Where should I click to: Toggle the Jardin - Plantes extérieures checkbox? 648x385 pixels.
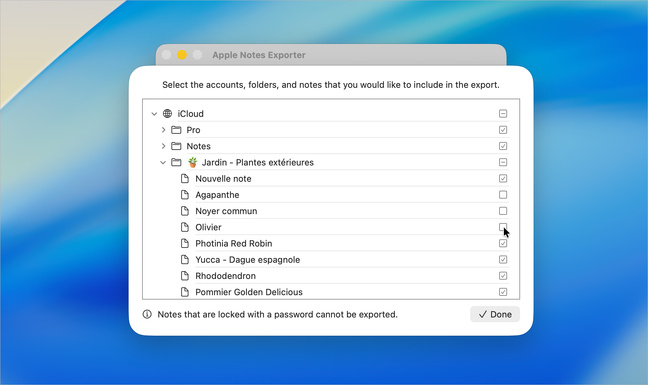coord(503,162)
